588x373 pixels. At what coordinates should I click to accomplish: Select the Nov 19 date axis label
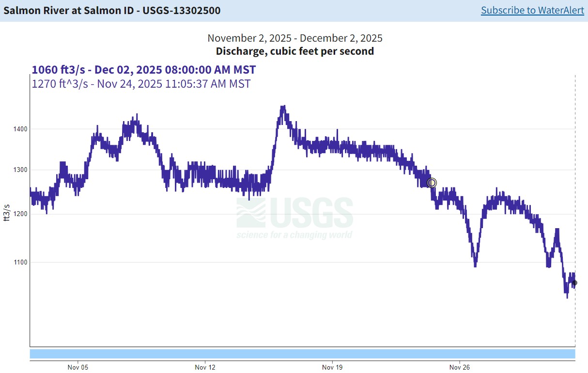332,367
